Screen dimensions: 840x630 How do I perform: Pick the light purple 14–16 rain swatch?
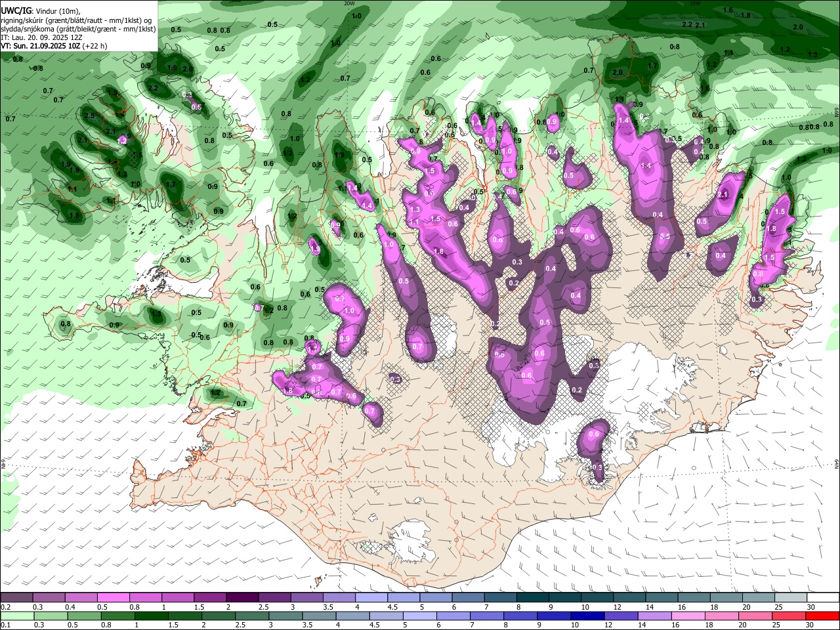tap(654, 616)
